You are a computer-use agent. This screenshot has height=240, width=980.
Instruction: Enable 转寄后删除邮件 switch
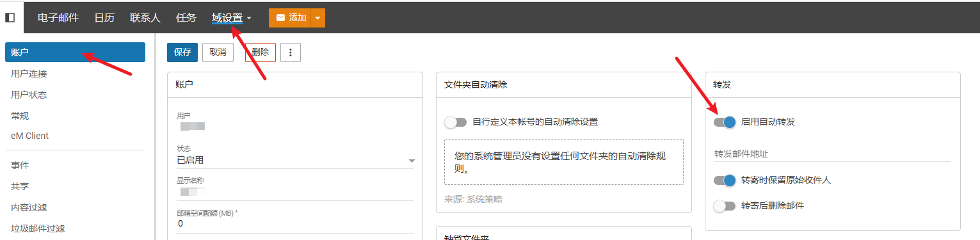[725, 206]
